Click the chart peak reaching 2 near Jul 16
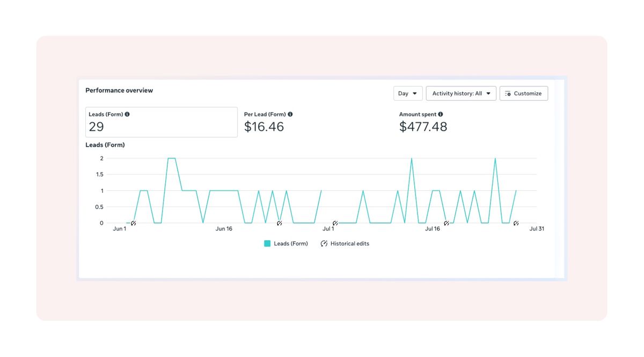Image resolution: width=644 pixels, height=357 pixels. point(412,158)
